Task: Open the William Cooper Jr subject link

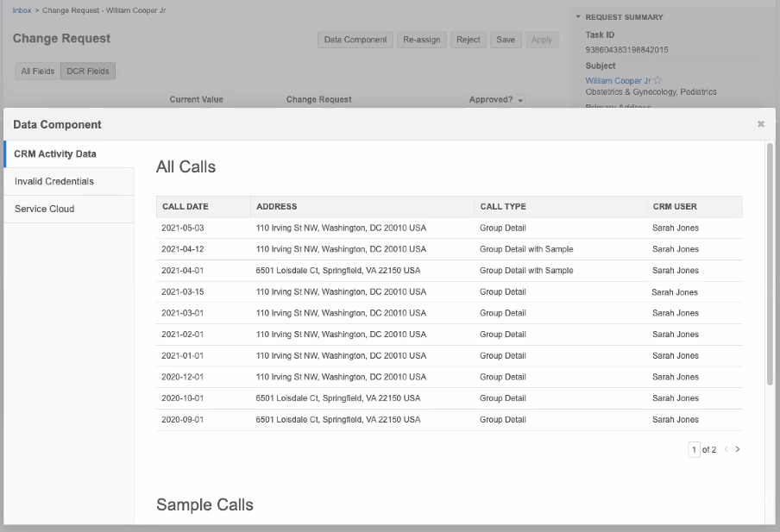Action: 618,81
